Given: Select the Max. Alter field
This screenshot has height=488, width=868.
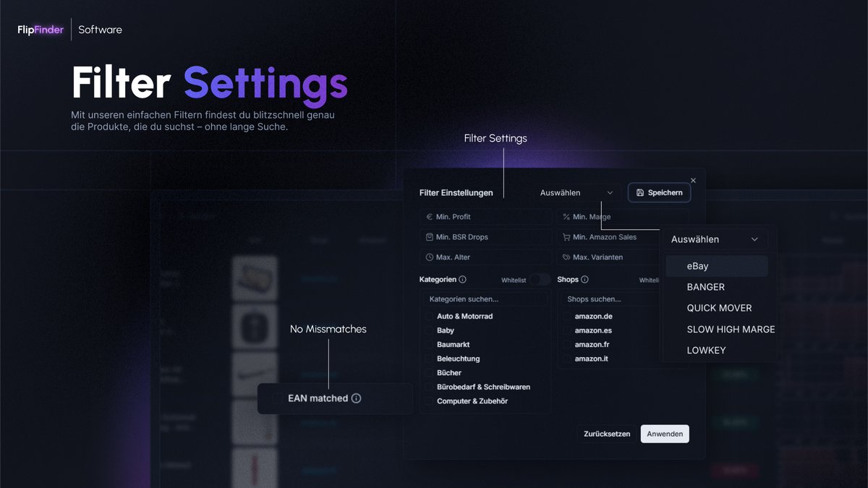Looking at the screenshot, I should point(485,257).
